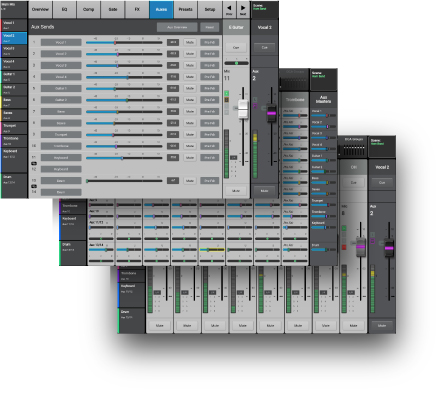Select Vocal 1 in the left channel list
441x393 pixels.
[x=14, y=25]
